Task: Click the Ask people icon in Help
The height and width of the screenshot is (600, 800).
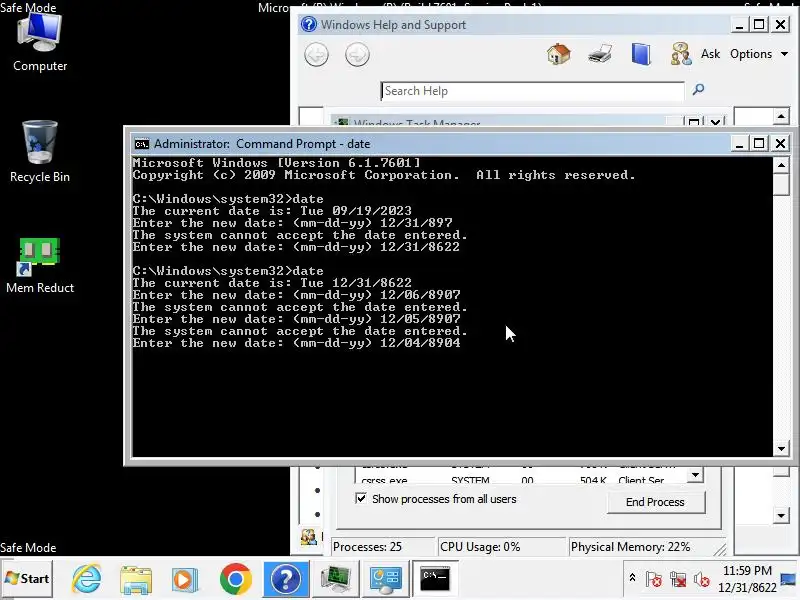Action: pos(681,54)
